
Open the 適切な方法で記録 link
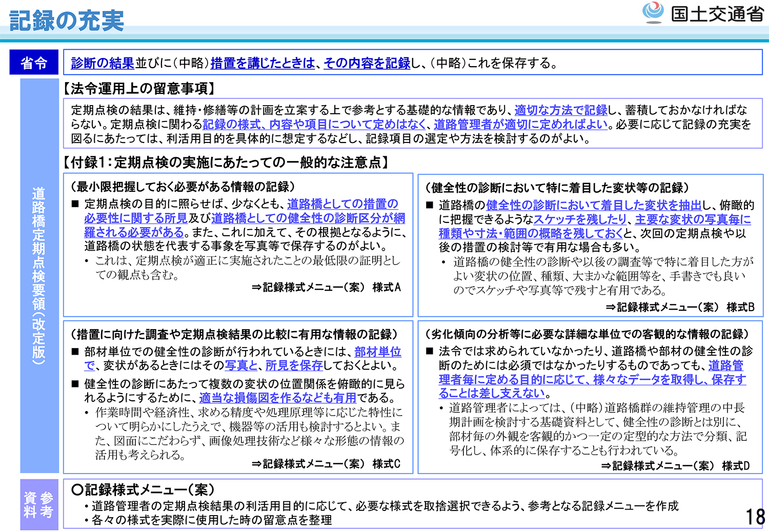coord(561,110)
